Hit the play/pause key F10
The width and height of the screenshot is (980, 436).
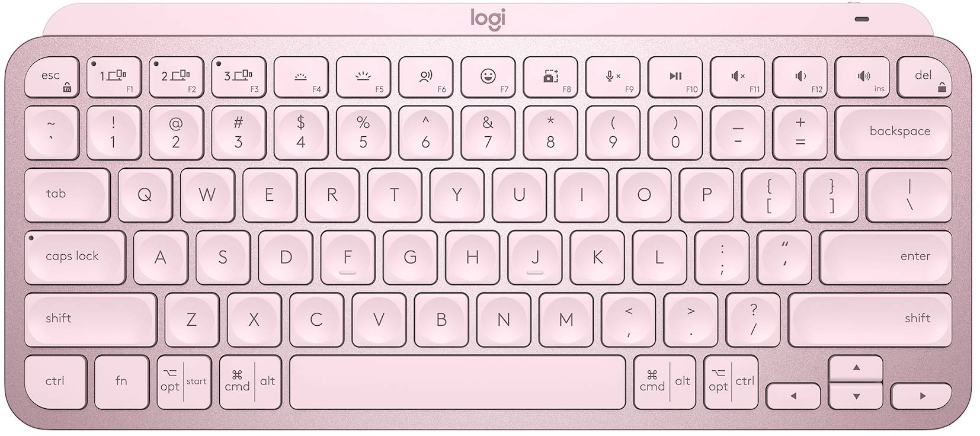tap(675, 77)
